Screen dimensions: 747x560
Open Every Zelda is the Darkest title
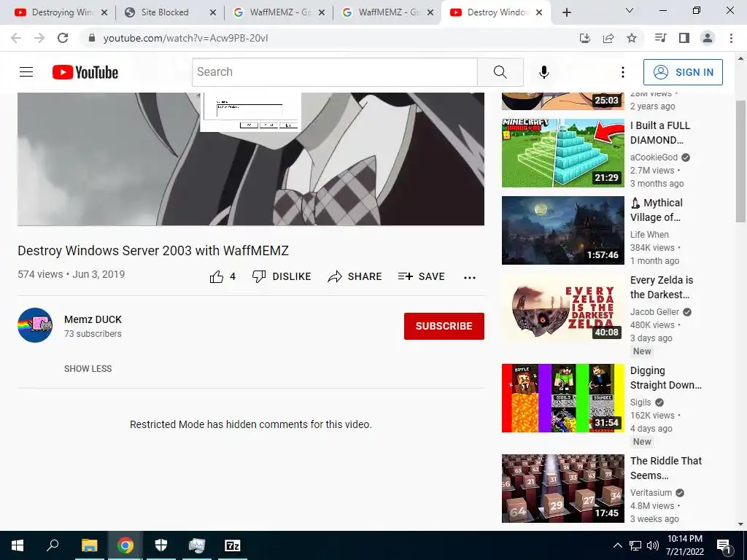tap(662, 287)
